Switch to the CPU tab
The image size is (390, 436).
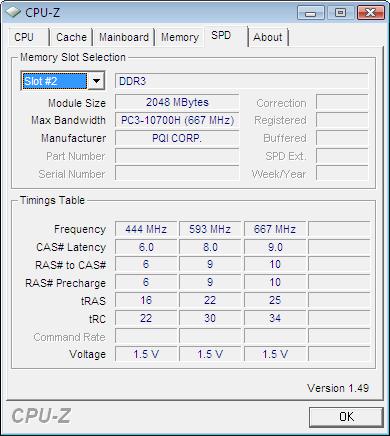[x=29, y=37]
